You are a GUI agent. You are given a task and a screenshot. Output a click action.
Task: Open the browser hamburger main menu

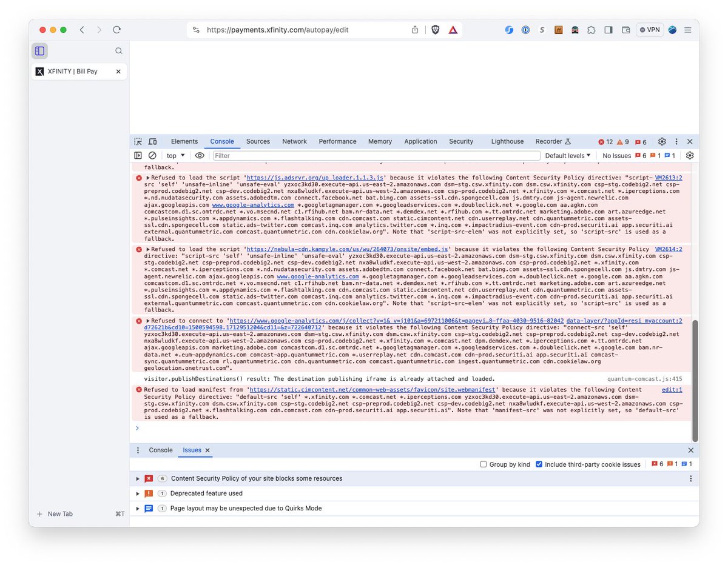[688, 30]
